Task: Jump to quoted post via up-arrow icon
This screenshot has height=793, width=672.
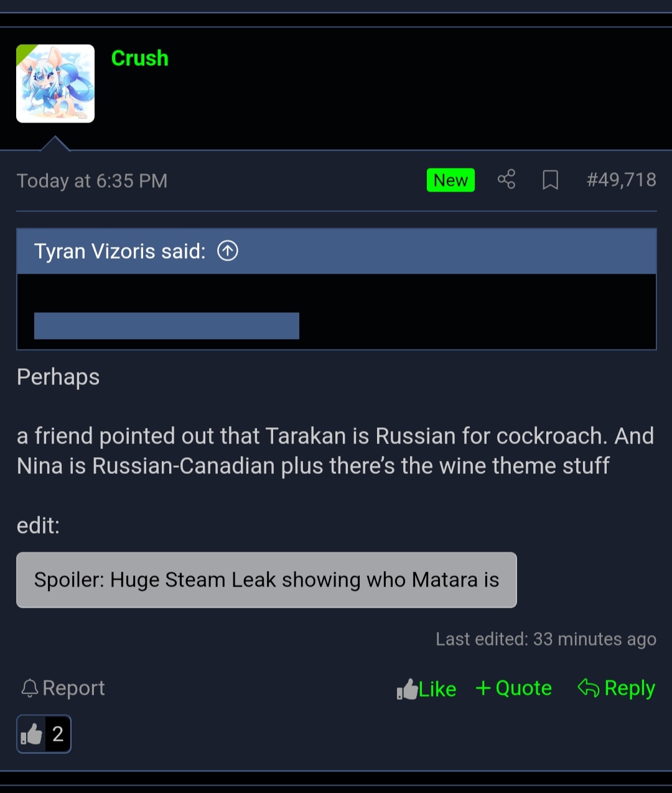Action: (x=228, y=251)
